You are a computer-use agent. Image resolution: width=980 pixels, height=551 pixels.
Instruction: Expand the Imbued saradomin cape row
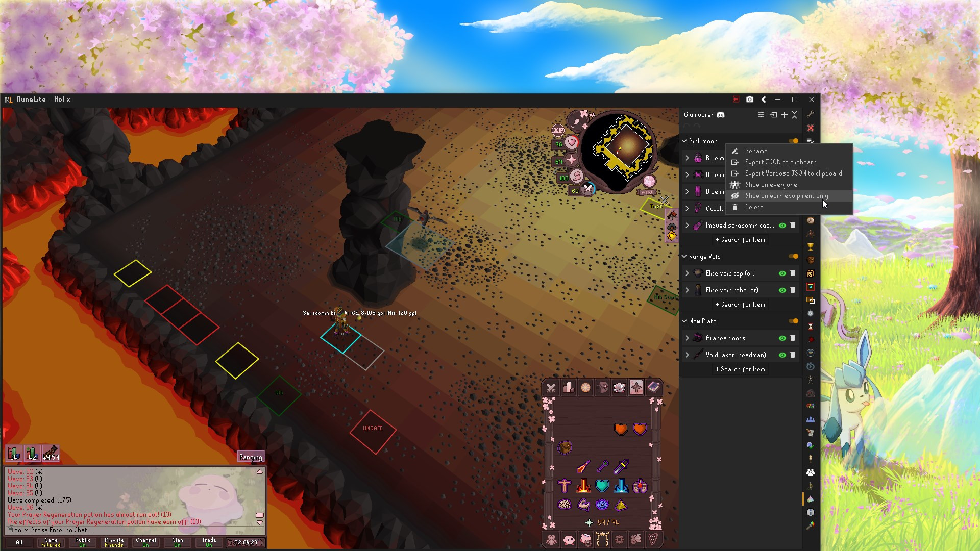coord(687,226)
